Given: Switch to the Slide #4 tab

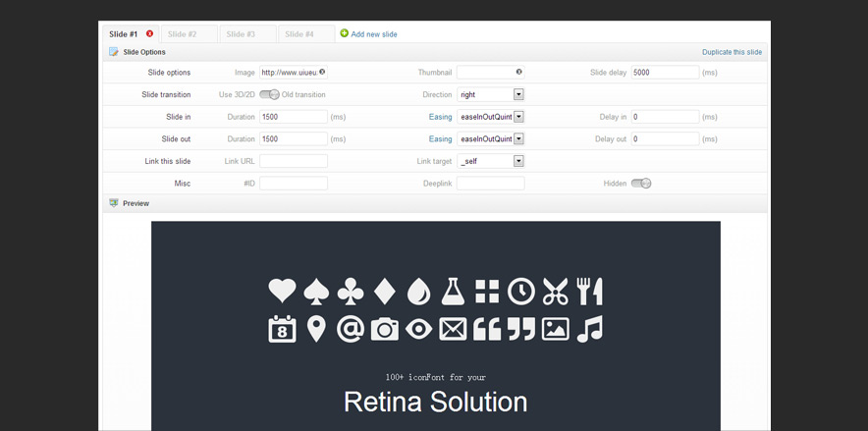Looking at the screenshot, I should click(304, 34).
